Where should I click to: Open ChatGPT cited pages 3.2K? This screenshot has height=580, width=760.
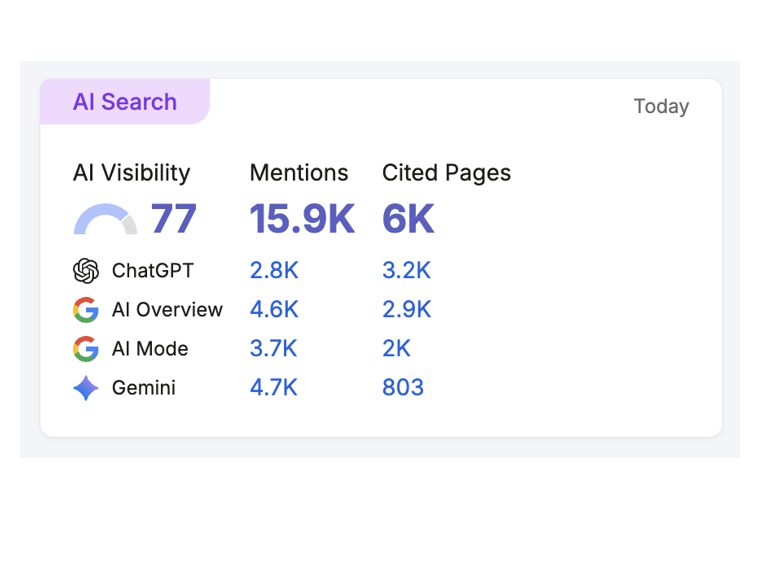pyautogui.click(x=406, y=270)
